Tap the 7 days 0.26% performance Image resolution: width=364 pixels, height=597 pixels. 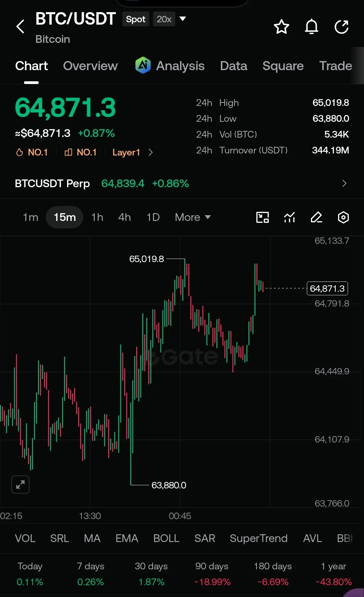(90, 574)
